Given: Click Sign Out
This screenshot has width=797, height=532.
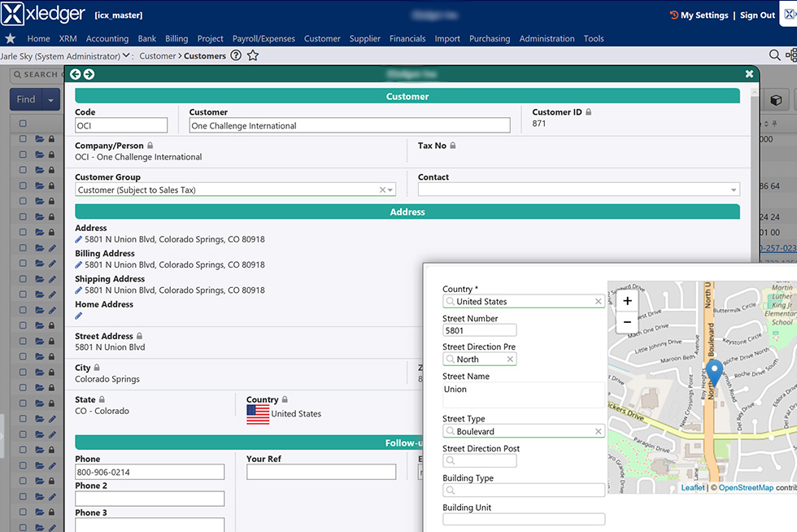Looking at the screenshot, I should pyautogui.click(x=757, y=15).
